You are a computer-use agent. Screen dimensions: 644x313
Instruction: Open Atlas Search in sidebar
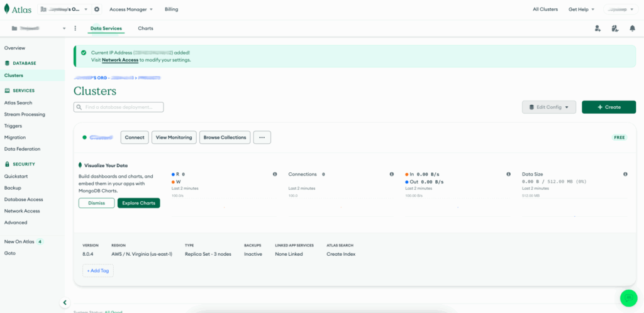point(18,103)
